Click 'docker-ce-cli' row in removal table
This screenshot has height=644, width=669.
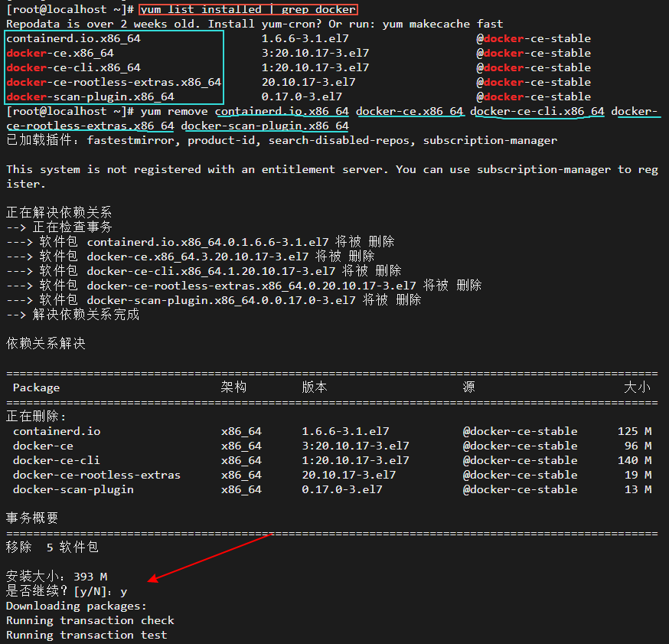pos(332,460)
